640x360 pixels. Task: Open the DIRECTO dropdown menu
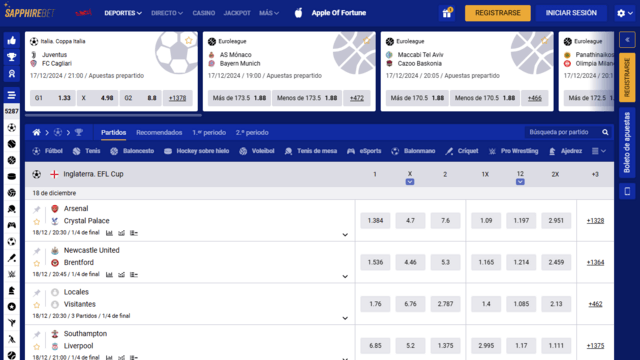click(x=167, y=13)
